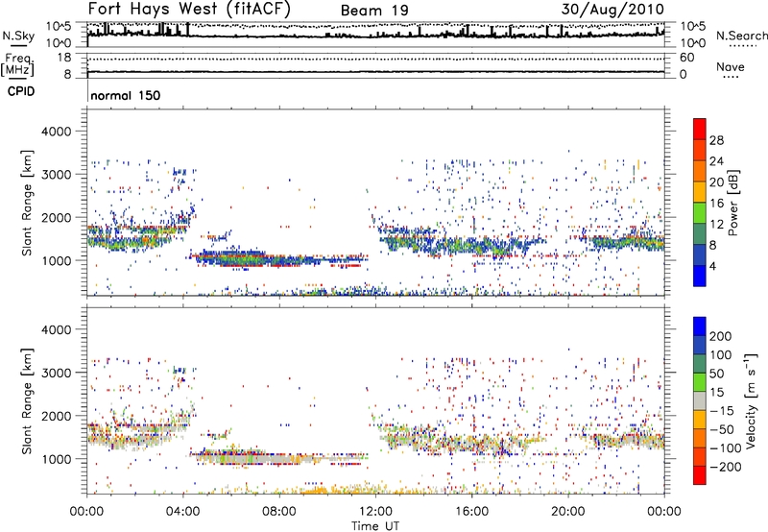Viewport: 768px width, 532px height.
Task: Click the 'Nave' legend label
Action: [x=731, y=67]
